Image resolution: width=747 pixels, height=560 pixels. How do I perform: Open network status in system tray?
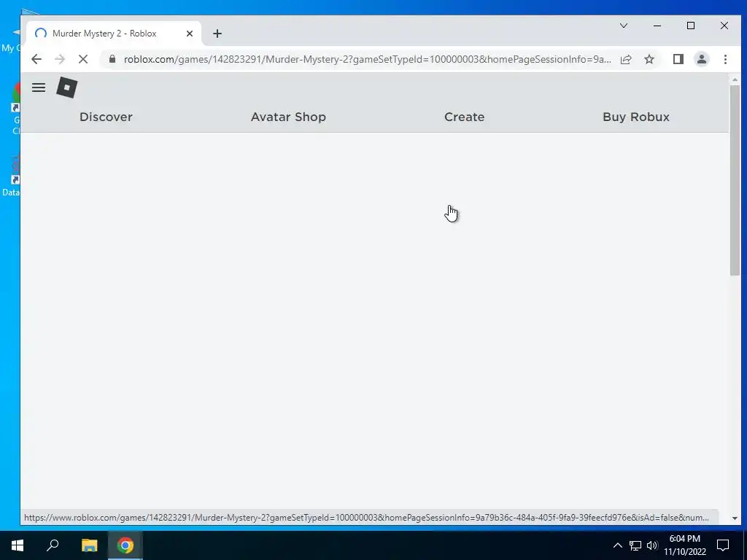pos(635,545)
